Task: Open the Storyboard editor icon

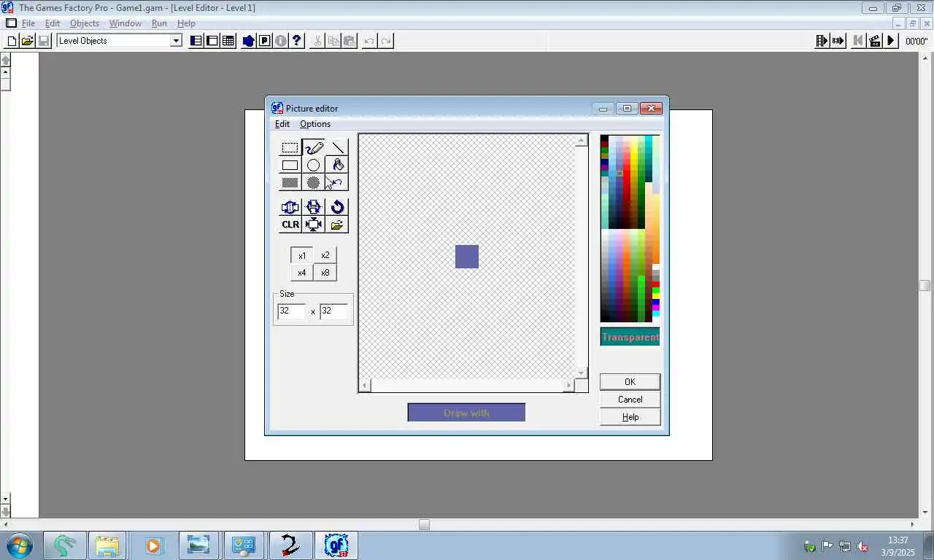Action: tap(196, 41)
